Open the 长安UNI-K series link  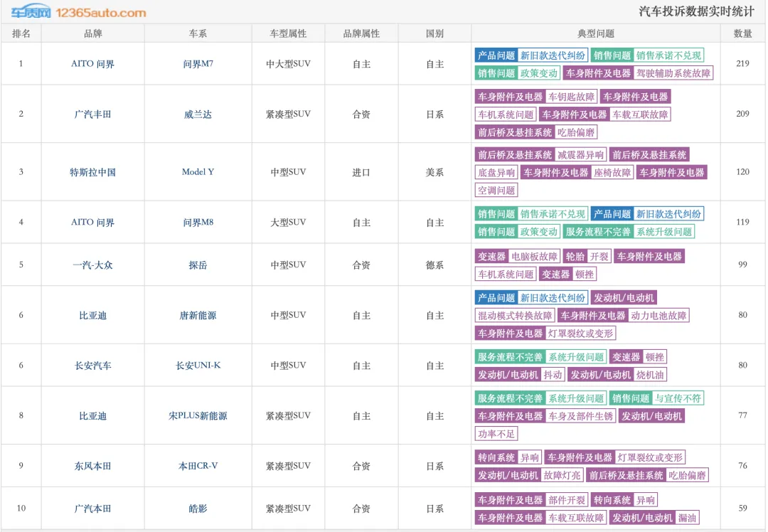pyautogui.click(x=198, y=366)
